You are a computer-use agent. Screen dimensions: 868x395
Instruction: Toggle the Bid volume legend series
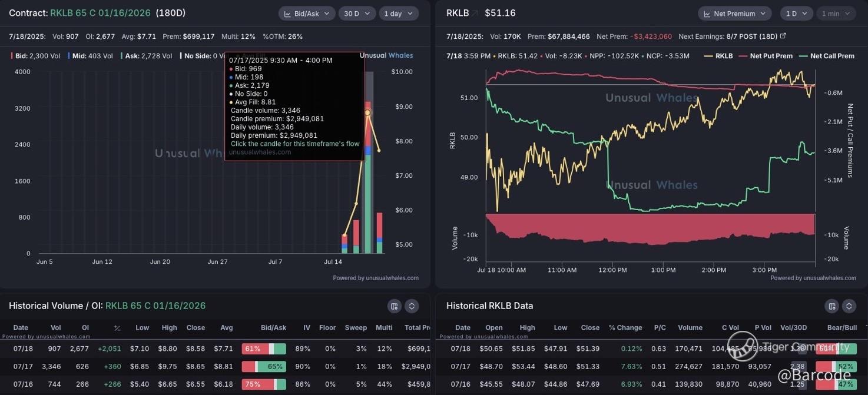pos(35,56)
